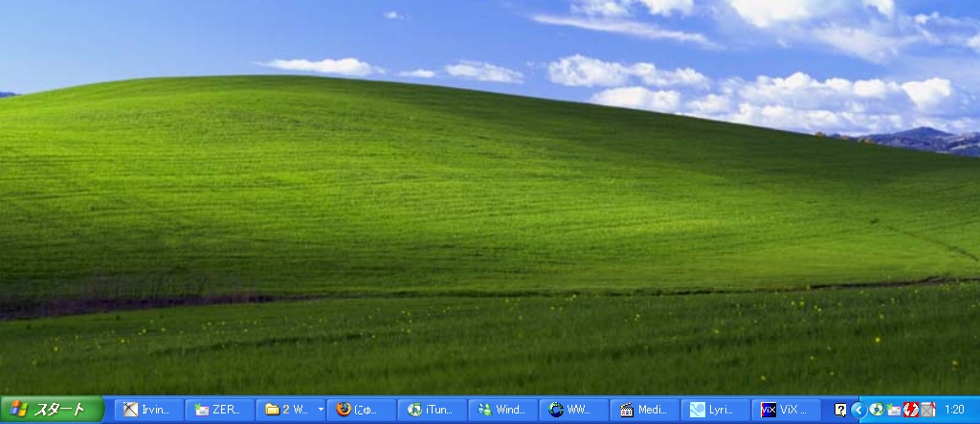Viewport: 980px width, 424px height.
Task: Open the スタート (Start) menu
Action: coord(52,410)
